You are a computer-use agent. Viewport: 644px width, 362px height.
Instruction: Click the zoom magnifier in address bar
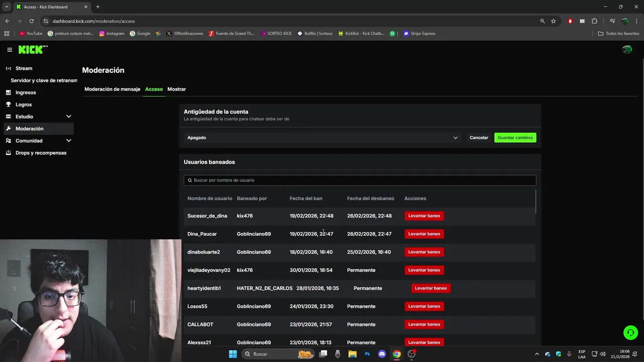542,21
